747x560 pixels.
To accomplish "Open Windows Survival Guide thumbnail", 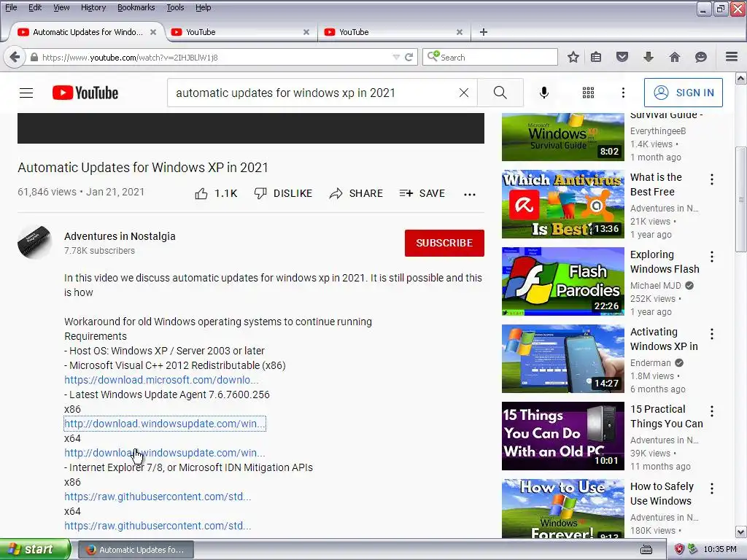I will [x=562, y=137].
